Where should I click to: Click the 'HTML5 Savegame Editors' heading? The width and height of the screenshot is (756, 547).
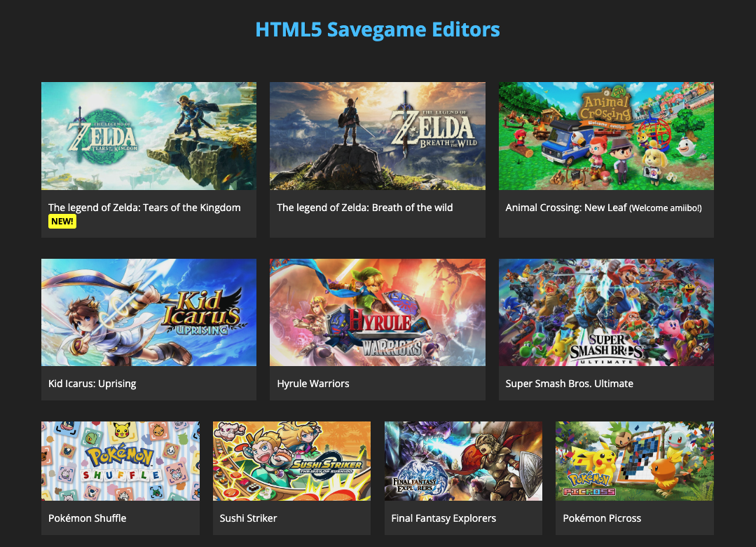[378, 29]
